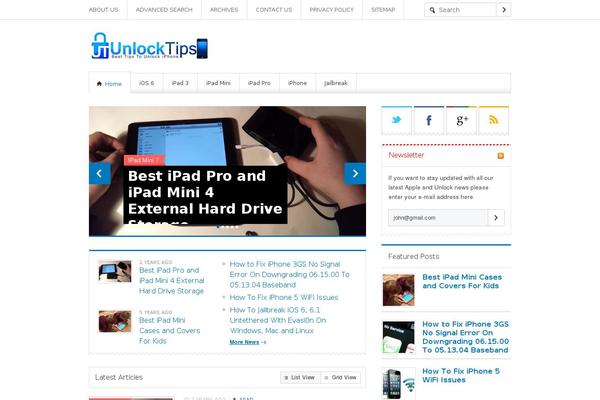Open featured post Best iPad Mini Cases
The height and width of the screenshot is (400, 600).
tap(462, 281)
